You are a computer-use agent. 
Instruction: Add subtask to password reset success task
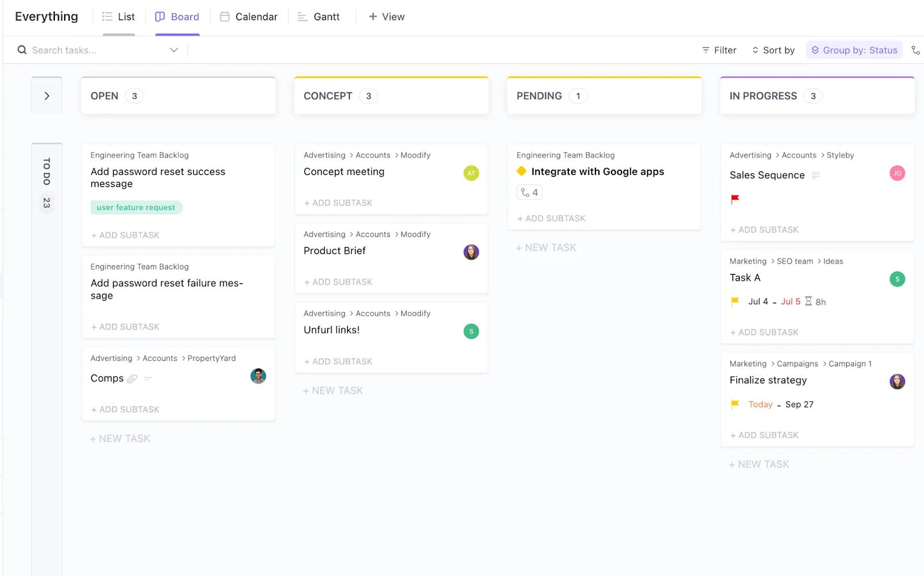tap(125, 235)
